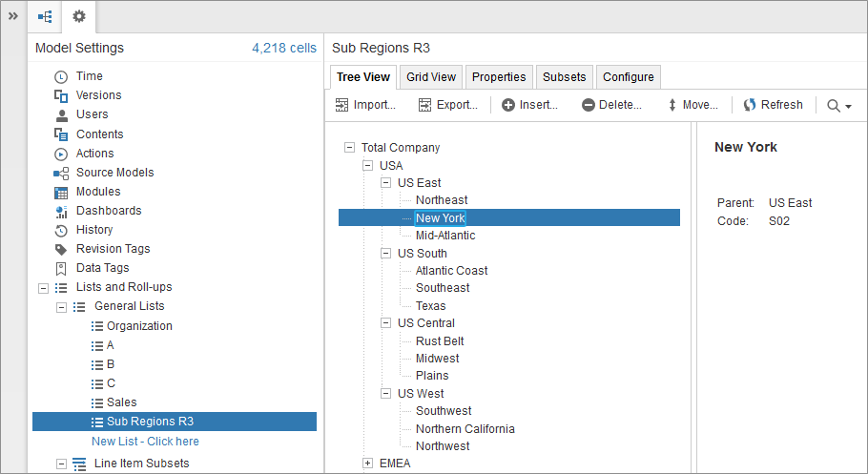Click the Data Tags bookmark icon
This screenshot has width=868, height=474.
coord(61,269)
